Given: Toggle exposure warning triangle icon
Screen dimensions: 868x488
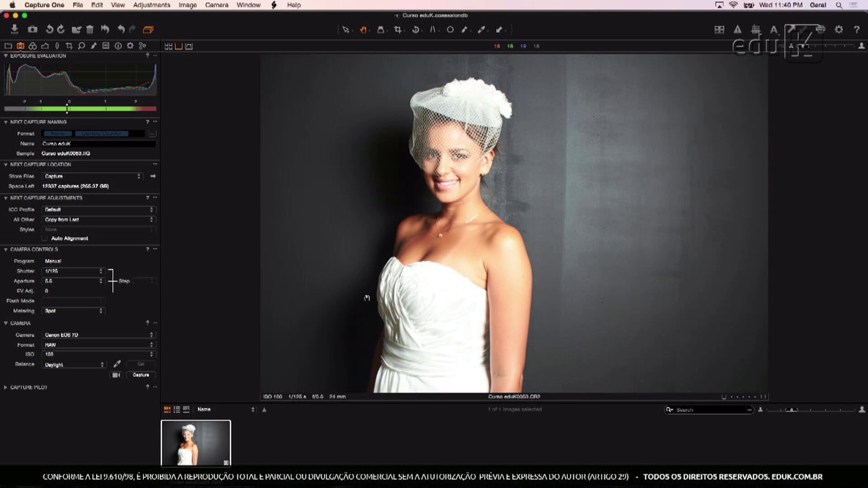Looking at the screenshot, I should click(x=737, y=30).
